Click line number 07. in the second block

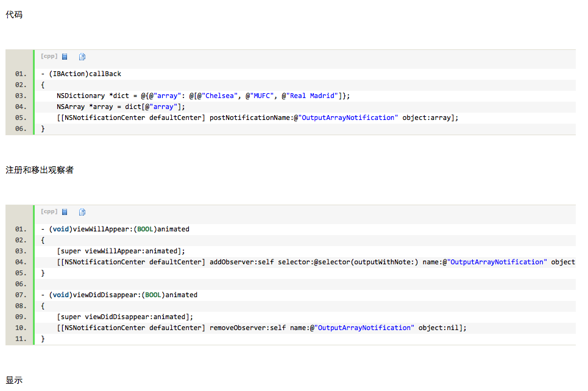pyautogui.click(x=21, y=295)
